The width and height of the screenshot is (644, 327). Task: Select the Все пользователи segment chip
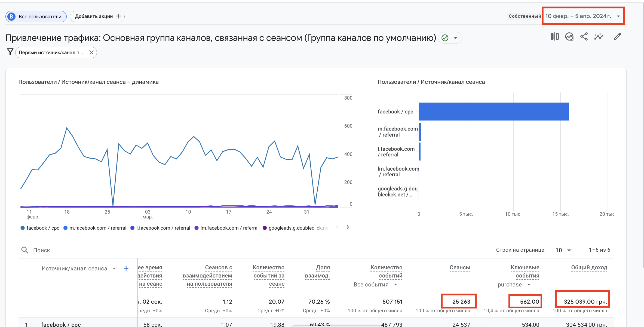tap(36, 17)
